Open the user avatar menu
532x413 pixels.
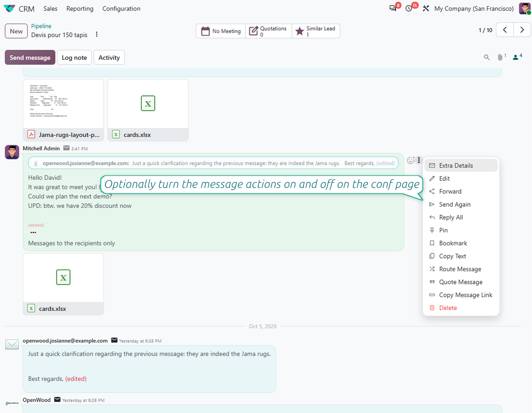tap(524, 8)
